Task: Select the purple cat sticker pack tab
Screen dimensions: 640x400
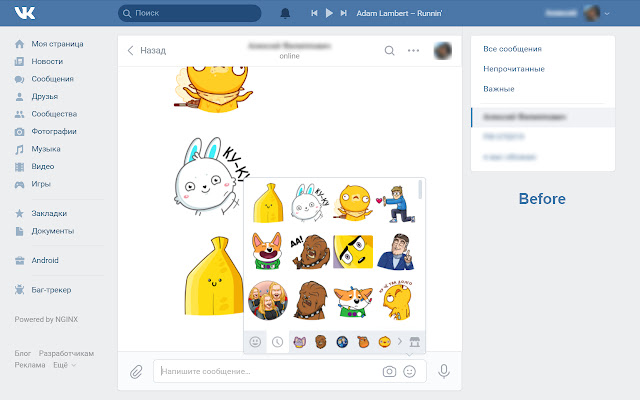Action: tap(300, 342)
